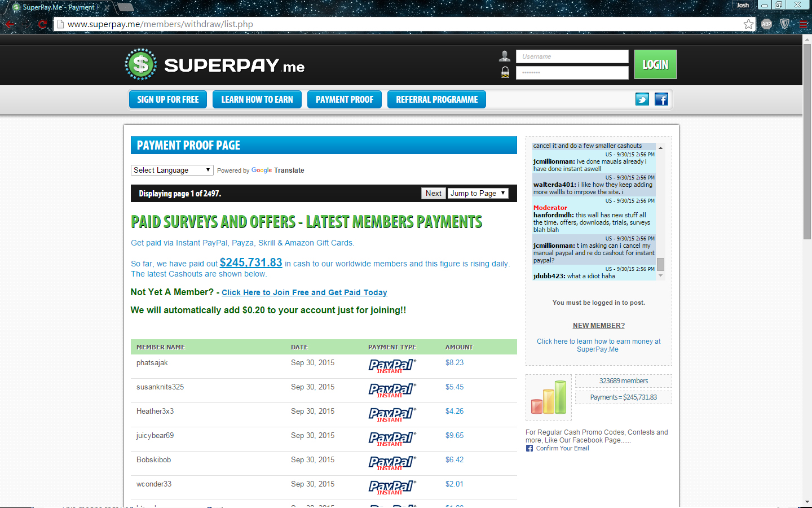Viewport: 812px width, 508px height.
Task: Open the browser hamburger menu icon
Action: pos(802,24)
